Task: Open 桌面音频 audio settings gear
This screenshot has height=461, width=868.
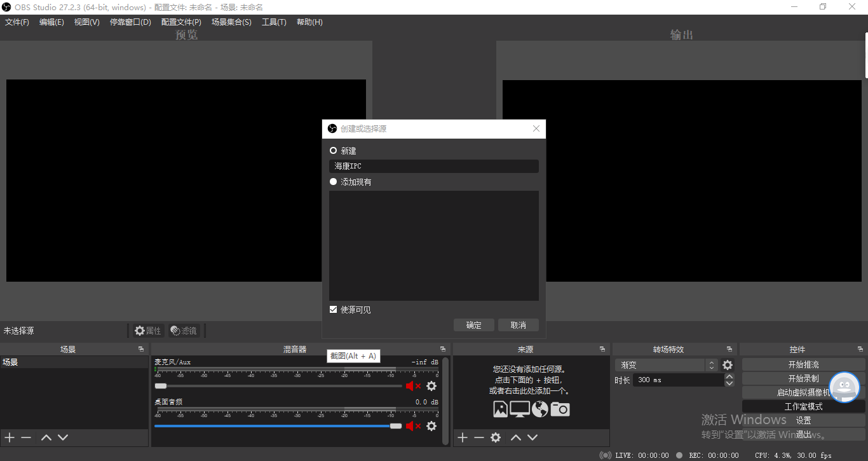Action: tap(431, 425)
